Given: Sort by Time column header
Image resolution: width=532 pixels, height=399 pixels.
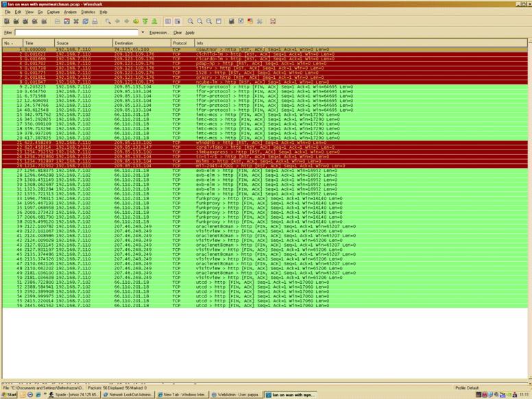Looking at the screenshot, I should click(38, 43).
